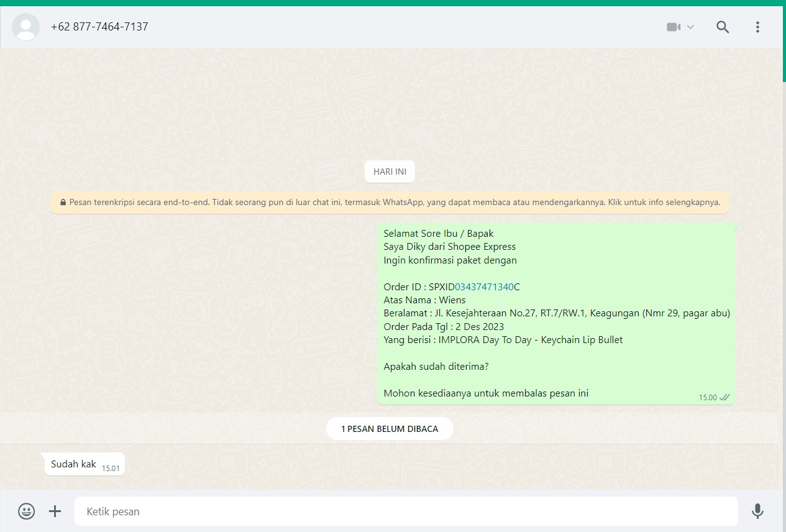The image size is (786, 532).
Task: Click the 15.00 sent message timestamp
Action: tap(708, 398)
